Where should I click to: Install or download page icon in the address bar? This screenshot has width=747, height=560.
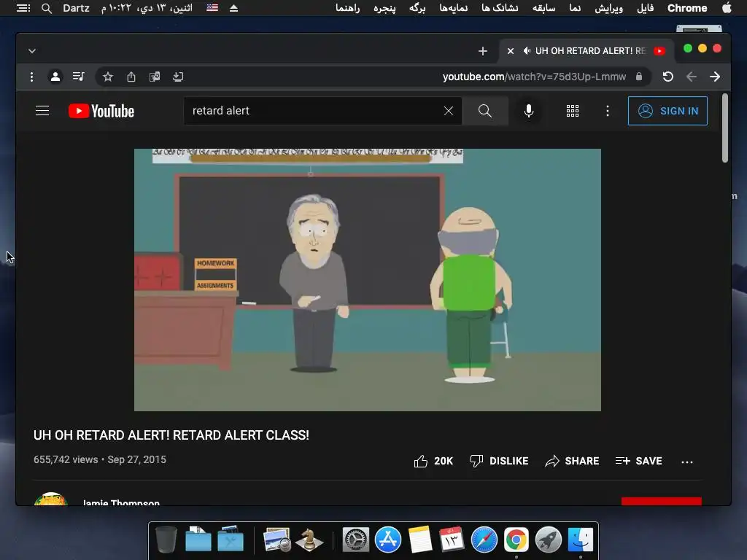tap(178, 77)
